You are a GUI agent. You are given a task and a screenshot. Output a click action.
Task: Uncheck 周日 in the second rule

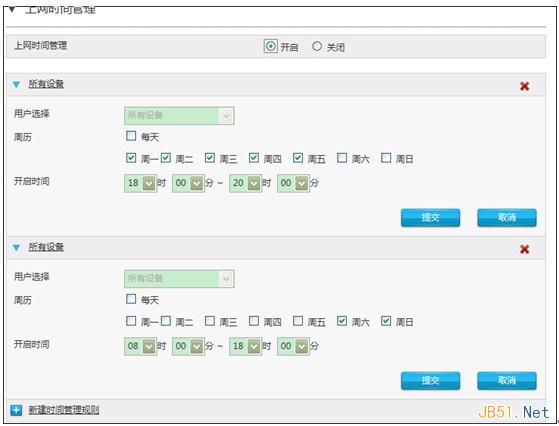(386, 321)
